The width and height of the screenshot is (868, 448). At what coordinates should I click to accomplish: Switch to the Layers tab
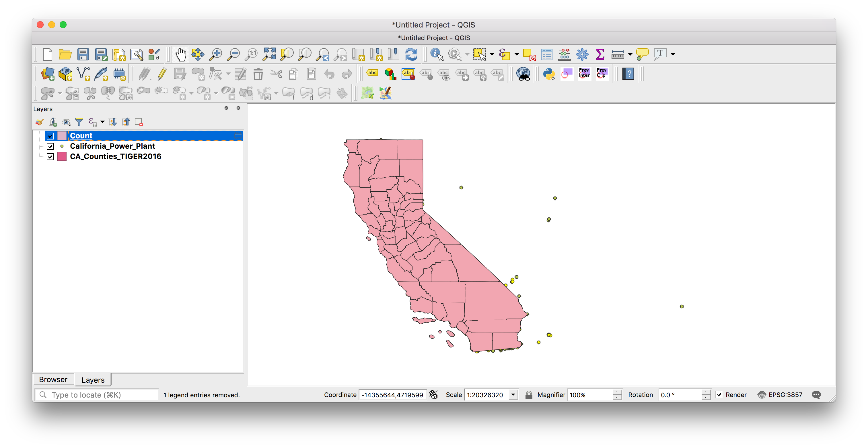pyautogui.click(x=93, y=380)
